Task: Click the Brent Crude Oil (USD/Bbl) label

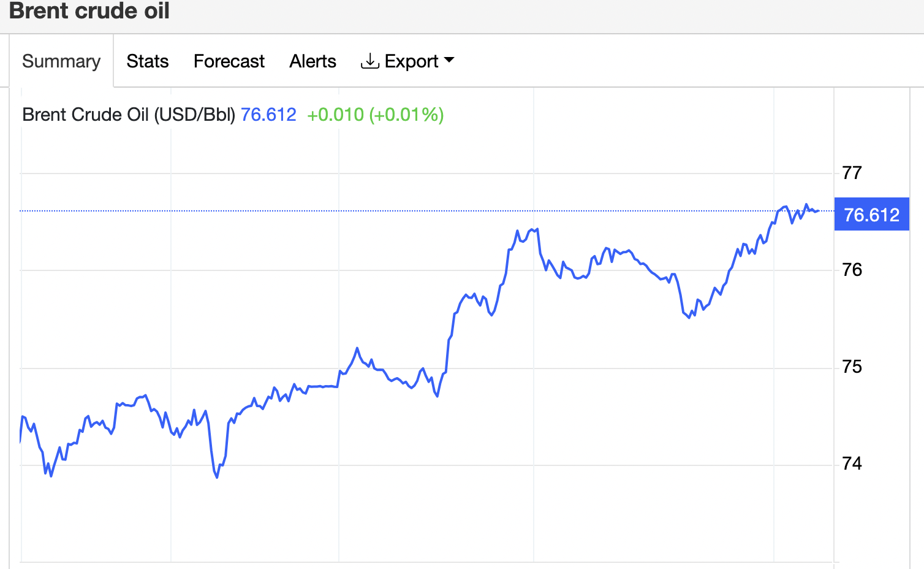Action: [x=129, y=115]
